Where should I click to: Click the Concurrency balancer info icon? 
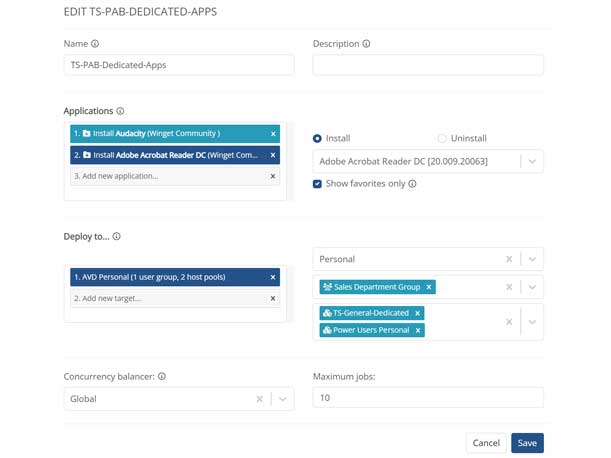pyautogui.click(x=162, y=377)
